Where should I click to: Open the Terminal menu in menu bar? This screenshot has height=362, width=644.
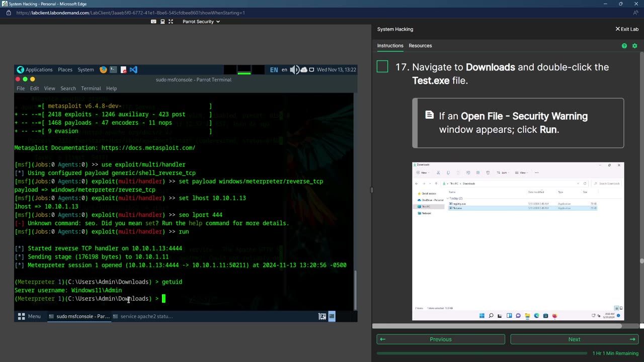pyautogui.click(x=91, y=88)
